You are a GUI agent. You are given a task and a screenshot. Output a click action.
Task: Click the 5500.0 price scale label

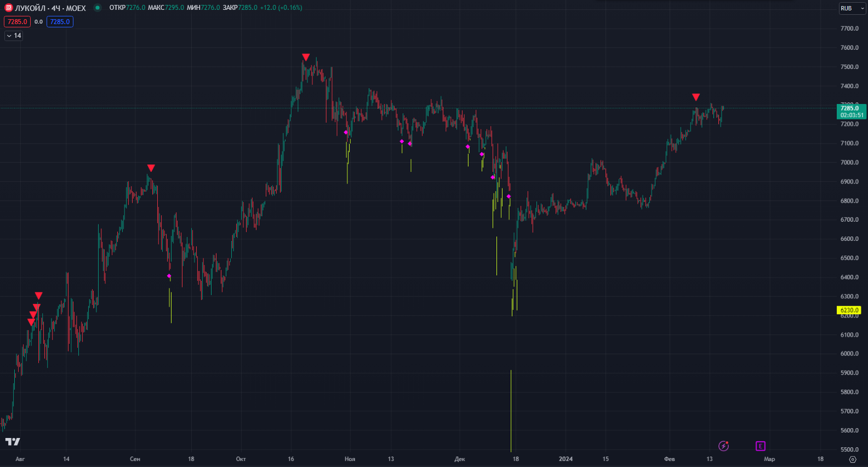coord(849,449)
